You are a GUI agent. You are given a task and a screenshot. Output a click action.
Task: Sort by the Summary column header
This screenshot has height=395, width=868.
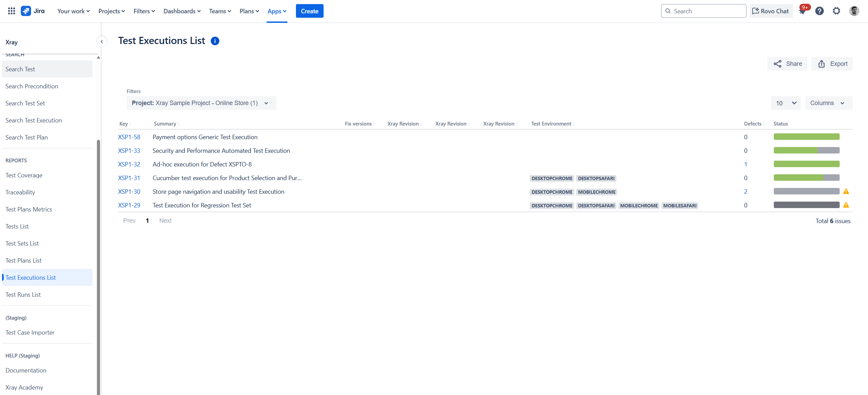(166, 124)
